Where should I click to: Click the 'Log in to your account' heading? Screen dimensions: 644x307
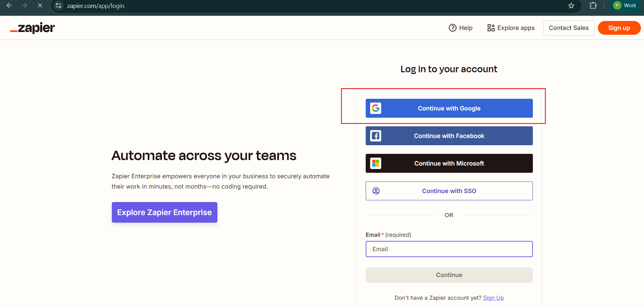[449, 69]
